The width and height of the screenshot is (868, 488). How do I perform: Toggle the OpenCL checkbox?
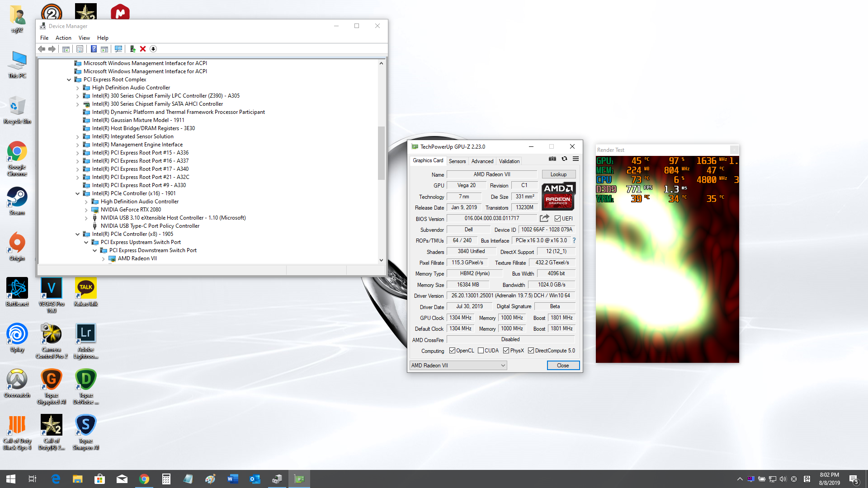452,351
